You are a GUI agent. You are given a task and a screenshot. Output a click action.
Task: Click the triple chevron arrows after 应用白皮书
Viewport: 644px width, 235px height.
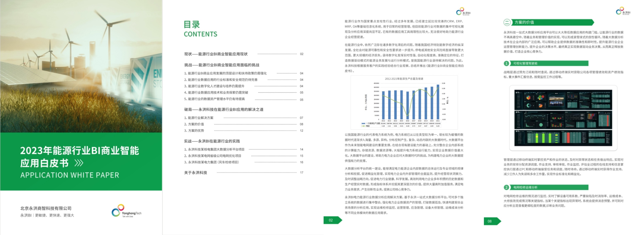pos(79,163)
